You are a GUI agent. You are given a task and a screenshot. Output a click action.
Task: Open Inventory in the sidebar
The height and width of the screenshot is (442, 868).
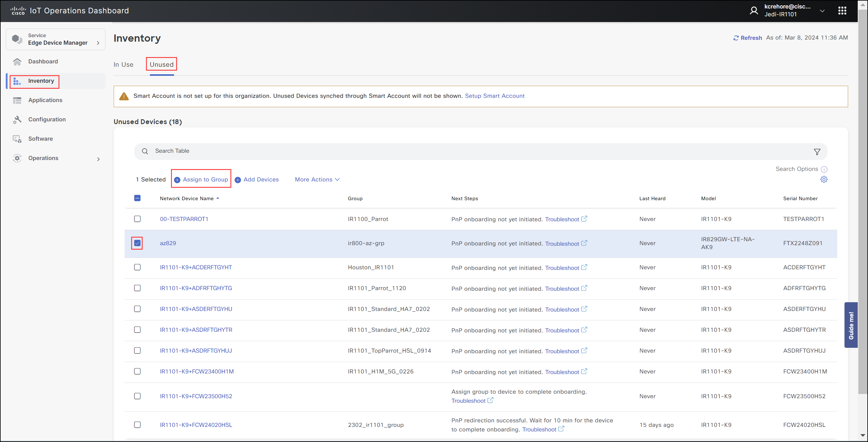pyautogui.click(x=55, y=81)
